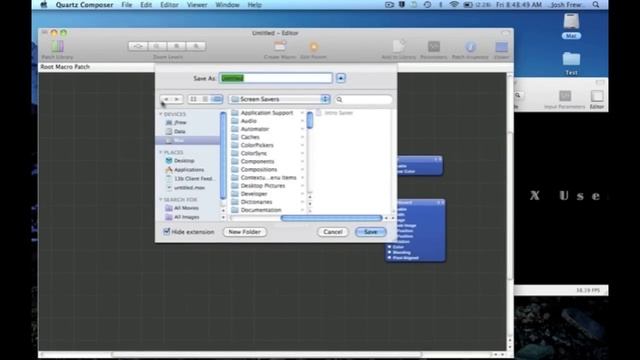This screenshot has height=360, width=640.
Task: Open the Screen Savers location dropdown
Action: [279, 99]
